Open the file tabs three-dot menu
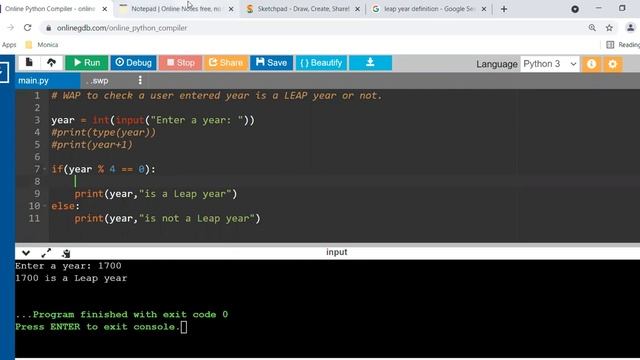The image size is (640, 360). (140, 80)
